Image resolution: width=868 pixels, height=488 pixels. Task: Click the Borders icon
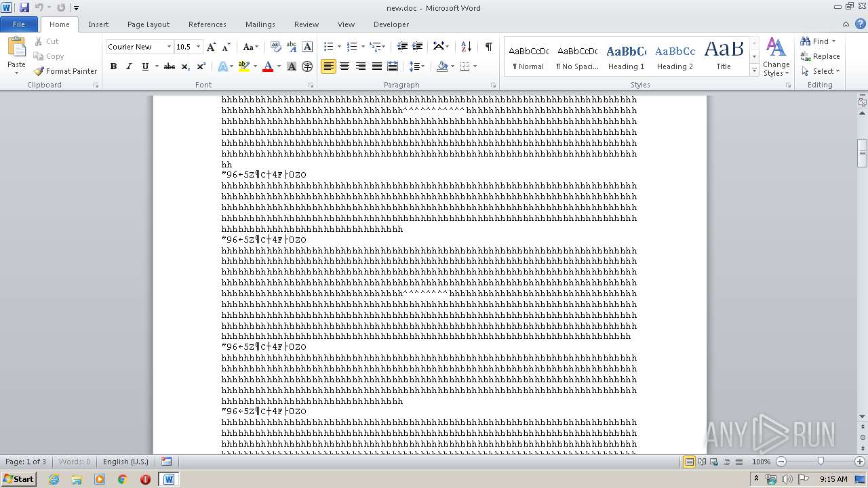(465, 66)
